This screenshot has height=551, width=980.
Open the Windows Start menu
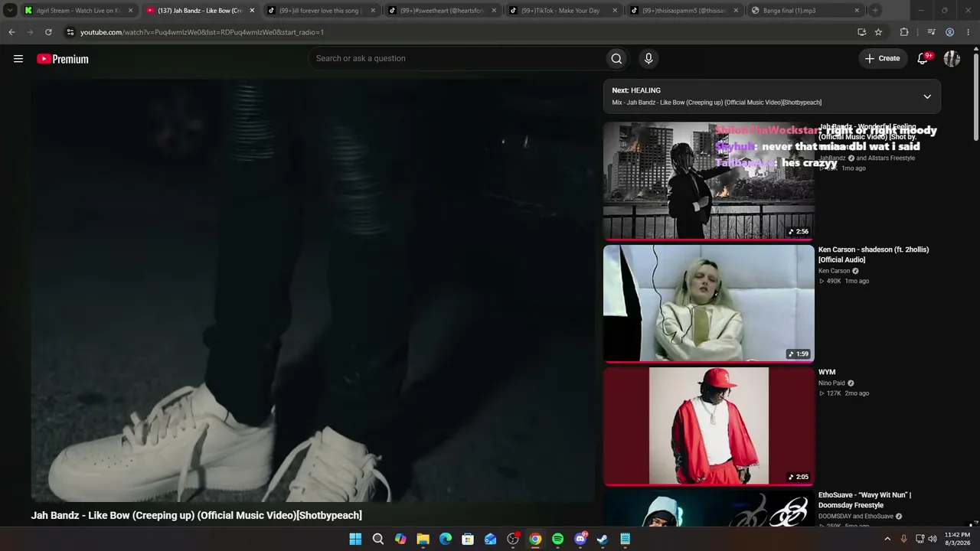[x=355, y=539]
